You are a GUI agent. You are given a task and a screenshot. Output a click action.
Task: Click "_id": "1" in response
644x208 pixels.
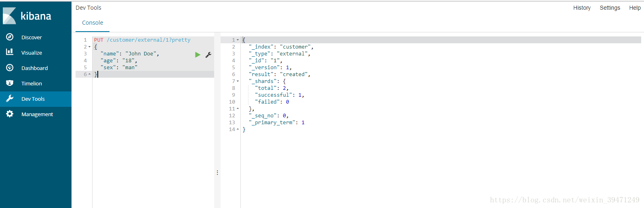(265, 61)
